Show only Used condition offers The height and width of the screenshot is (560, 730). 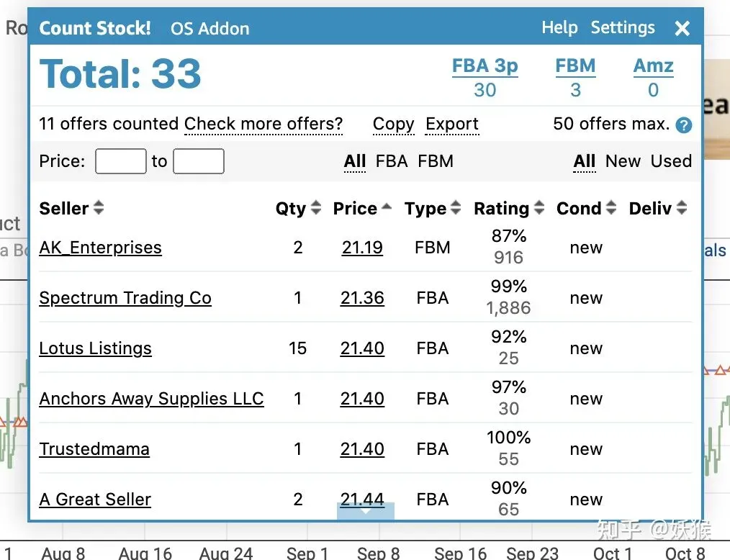[x=671, y=161]
